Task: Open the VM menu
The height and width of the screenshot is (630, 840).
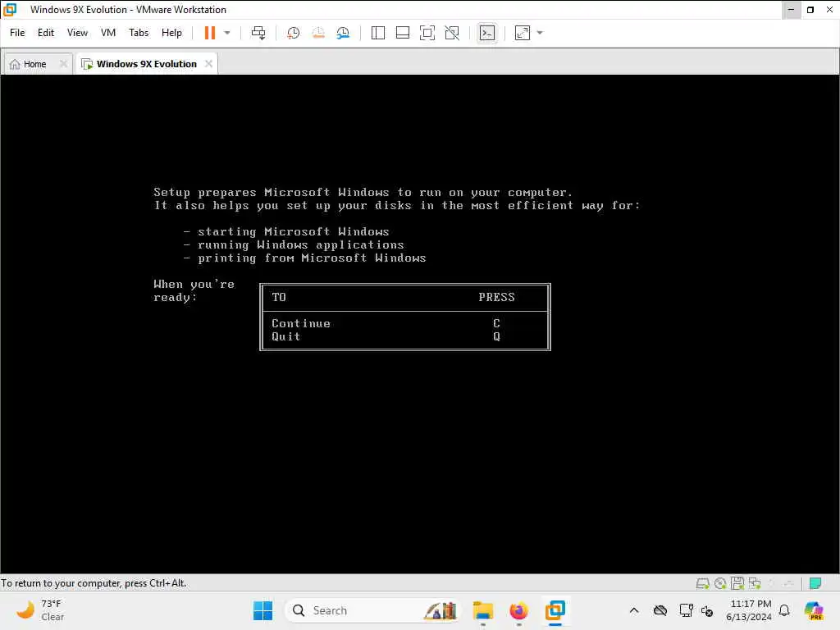Action: point(108,33)
